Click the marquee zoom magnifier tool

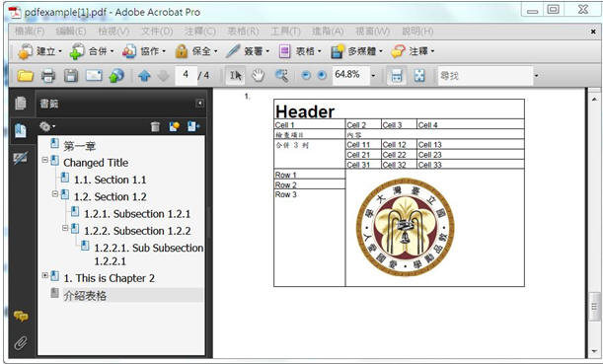[x=282, y=75]
